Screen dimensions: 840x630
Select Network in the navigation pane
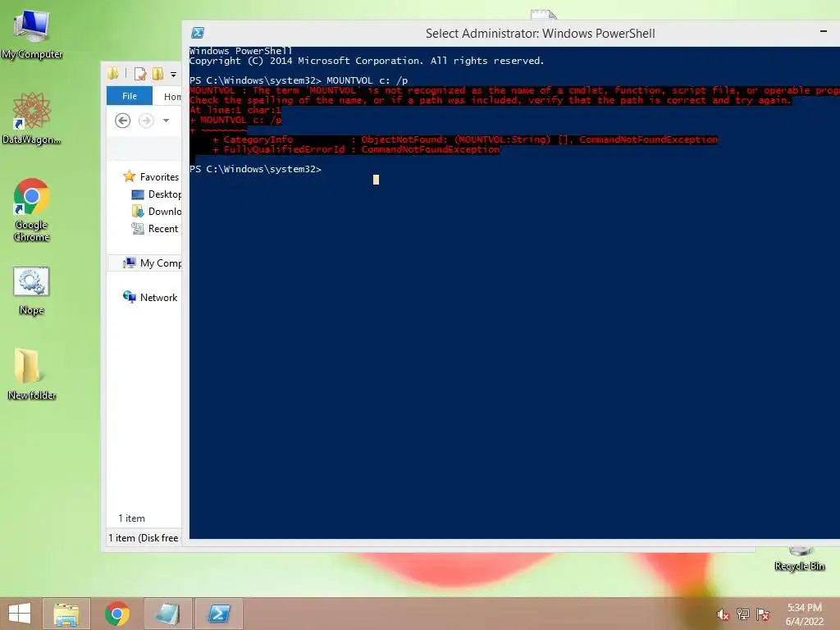coord(151,297)
